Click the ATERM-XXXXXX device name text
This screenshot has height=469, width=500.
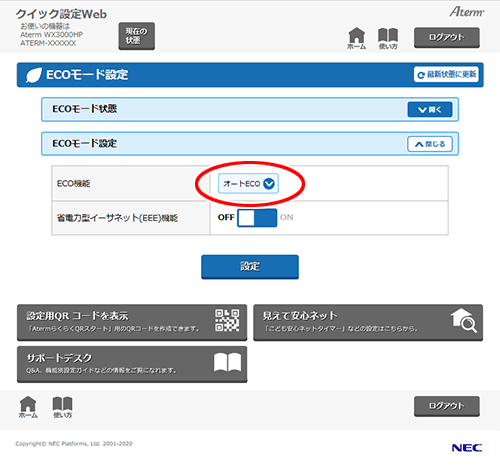[48, 43]
